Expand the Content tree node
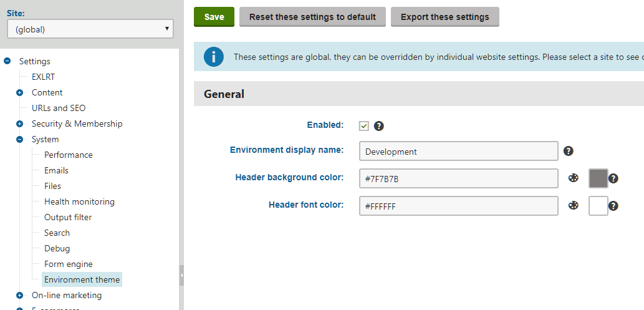Viewport: 644px width, 310px height. pyautogui.click(x=20, y=92)
